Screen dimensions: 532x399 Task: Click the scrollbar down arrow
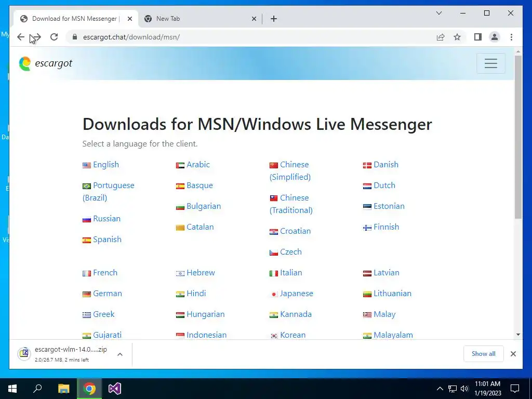pos(518,335)
